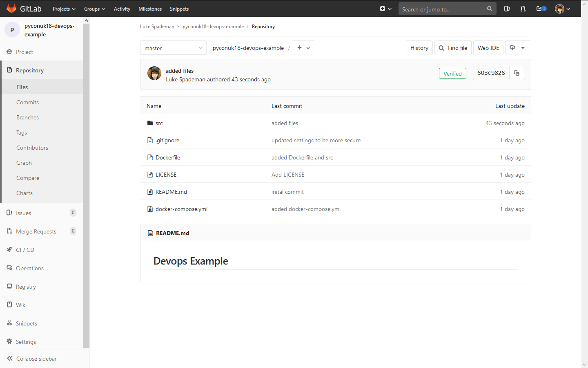Open Milestones in top navigation
Screen dimensions: 588x368
pyautogui.click(x=150, y=9)
